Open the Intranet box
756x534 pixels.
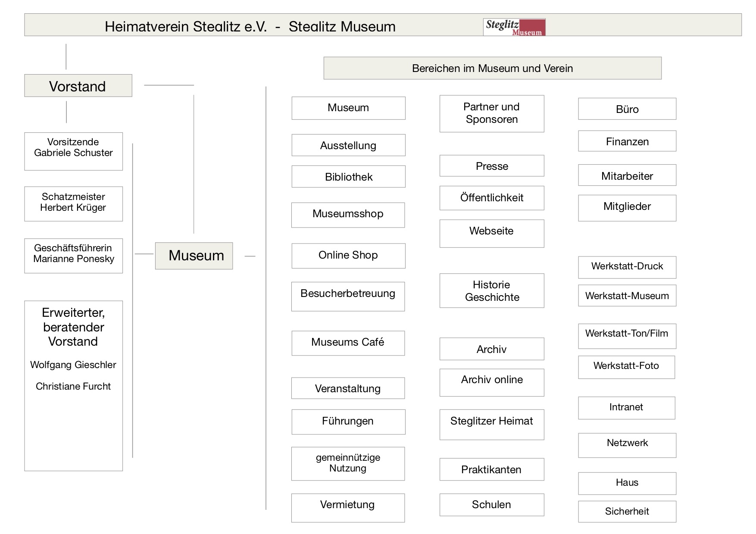coord(626,408)
